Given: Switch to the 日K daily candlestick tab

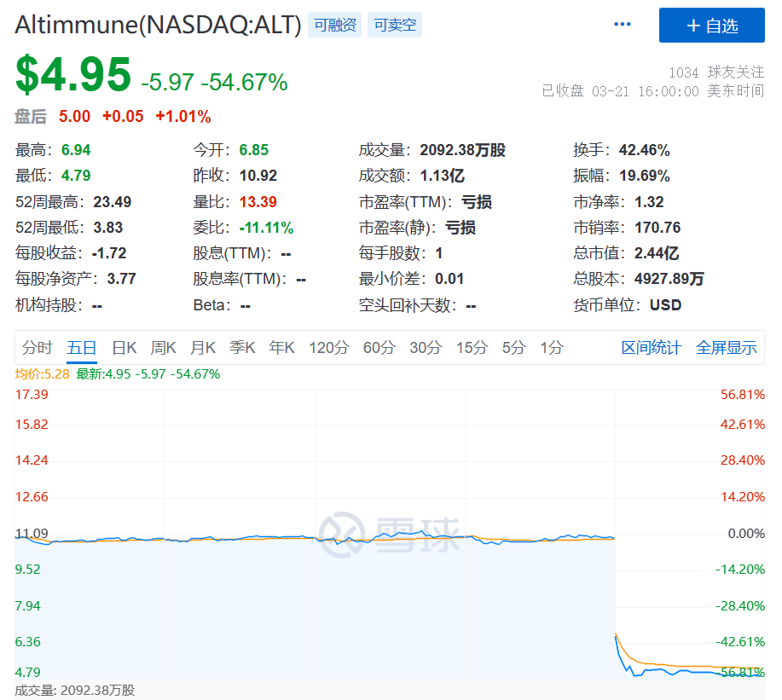Looking at the screenshot, I should [x=125, y=347].
